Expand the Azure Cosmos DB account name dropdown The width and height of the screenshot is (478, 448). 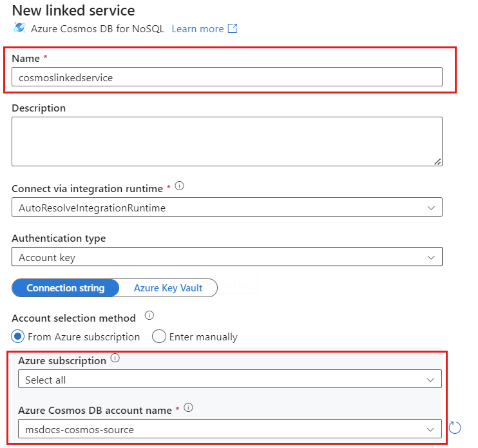[x=229, y=429]
